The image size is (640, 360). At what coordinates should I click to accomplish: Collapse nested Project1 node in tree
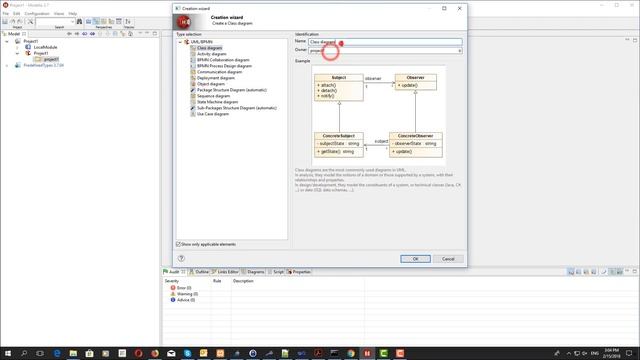coord(17,53)
